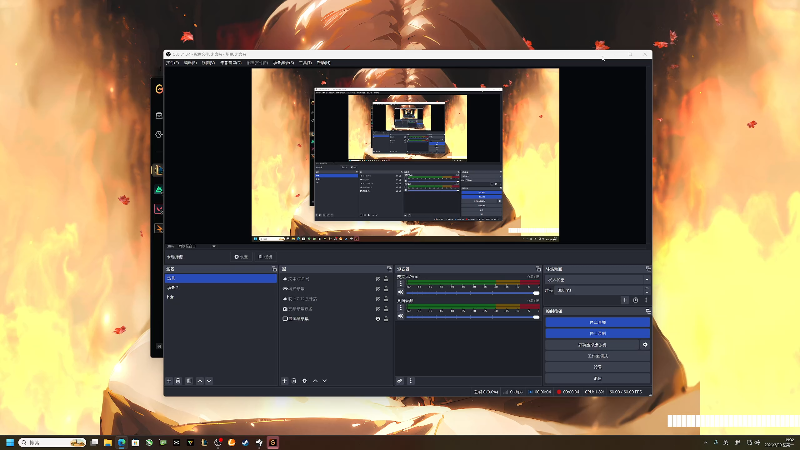The height and width of the screenshot is (450, 800).
Task: Open the File menu in OBS menu bar
Action: tap(173, 62)
